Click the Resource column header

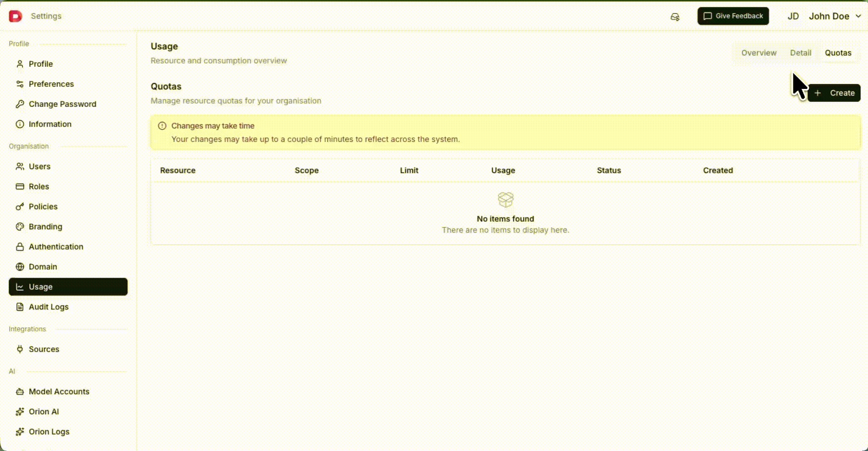(178, 170)
